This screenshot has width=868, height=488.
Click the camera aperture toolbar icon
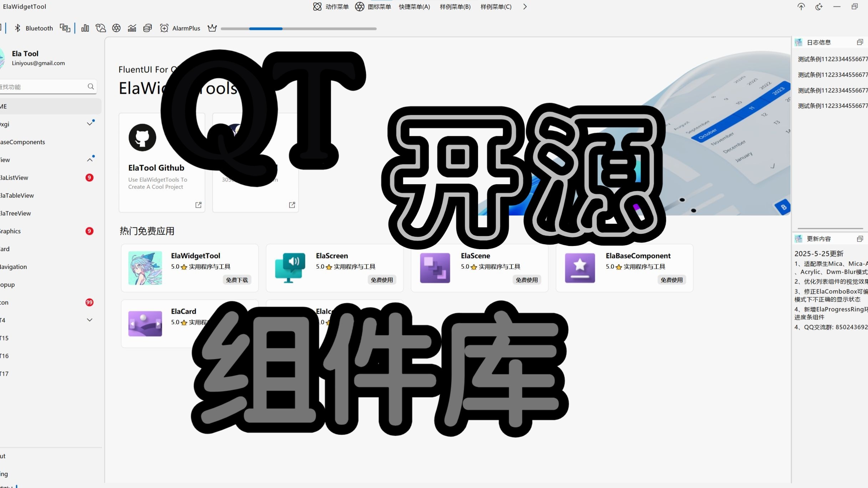click(116, 28)
